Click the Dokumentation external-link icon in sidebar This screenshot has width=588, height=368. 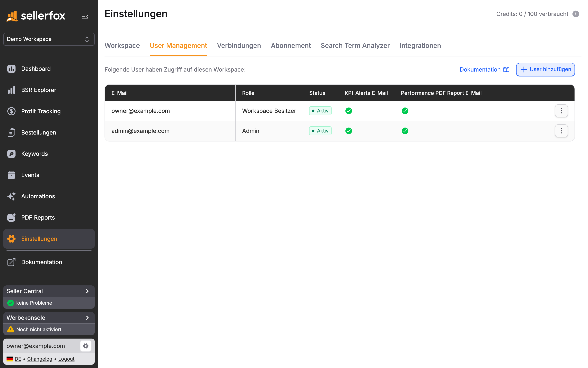pos(11,262)
